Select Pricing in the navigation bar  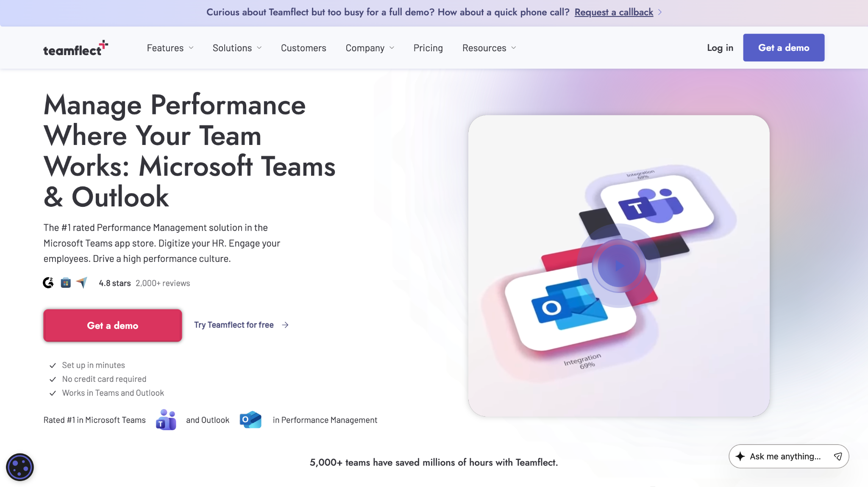(428, 47)
